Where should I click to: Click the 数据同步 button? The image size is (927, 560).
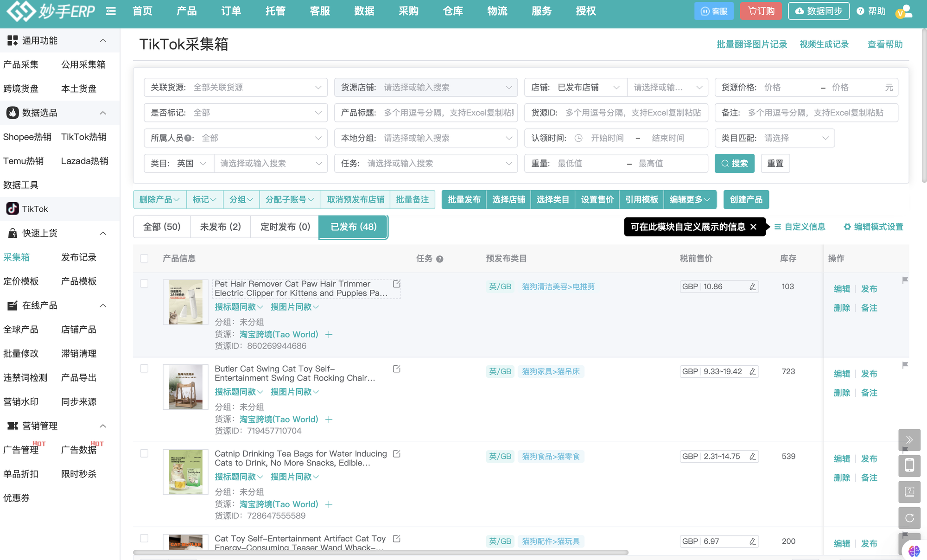(x=819, y=11)
